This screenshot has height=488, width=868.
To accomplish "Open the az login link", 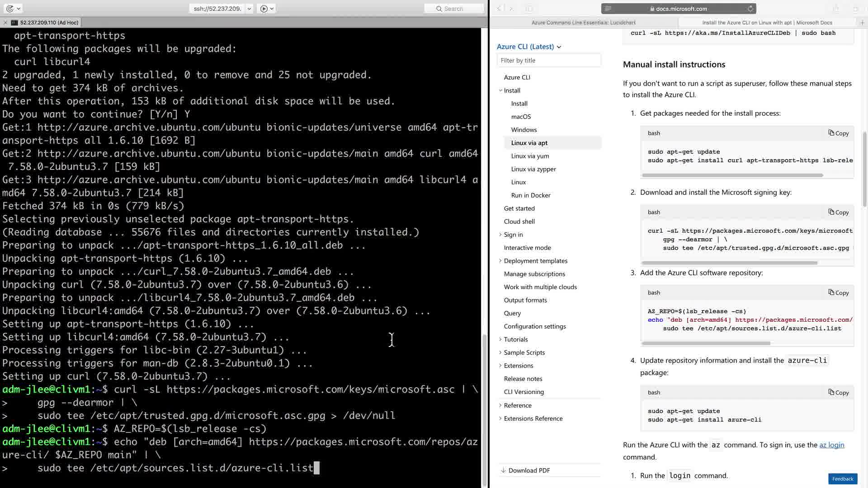I will (831, 445).
